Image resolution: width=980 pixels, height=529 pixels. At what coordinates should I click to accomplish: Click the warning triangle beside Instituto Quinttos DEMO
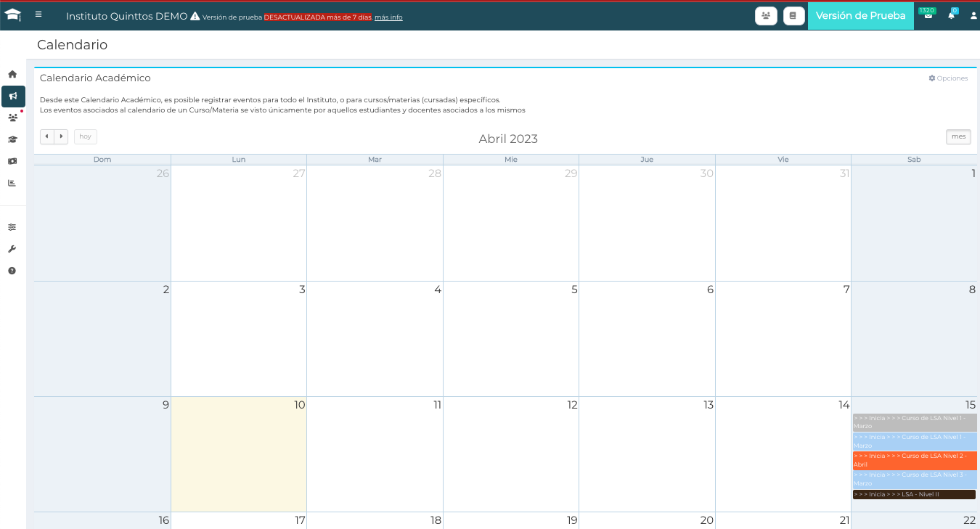tap(195, 16)
